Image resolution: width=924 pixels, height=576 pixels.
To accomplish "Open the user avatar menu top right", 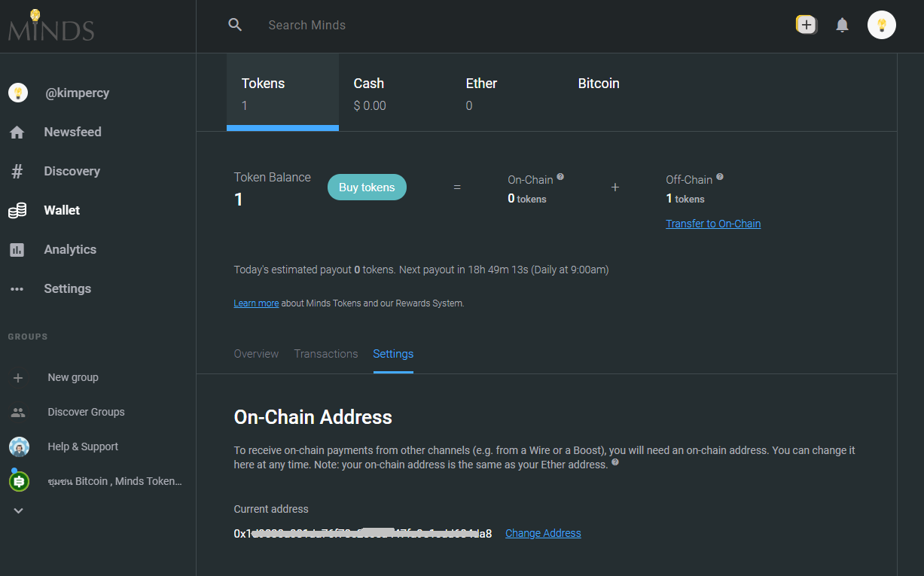I will 881,25.
